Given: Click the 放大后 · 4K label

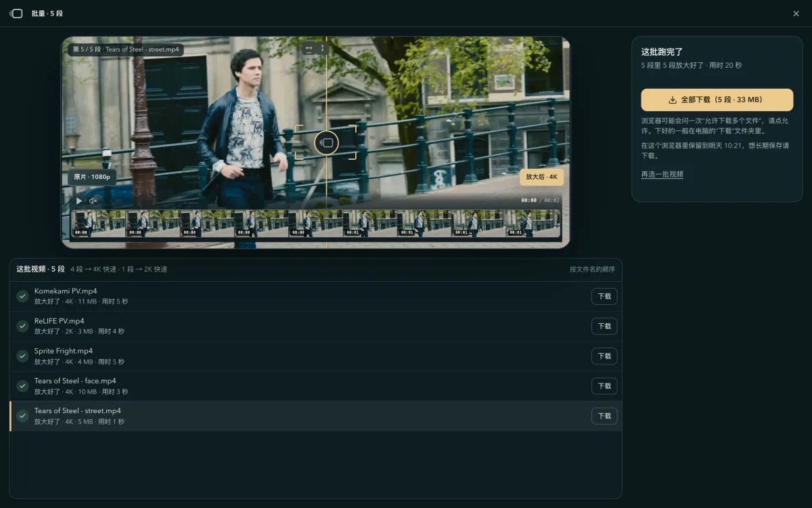Looking at the screenshot, I should pos(541,177).
